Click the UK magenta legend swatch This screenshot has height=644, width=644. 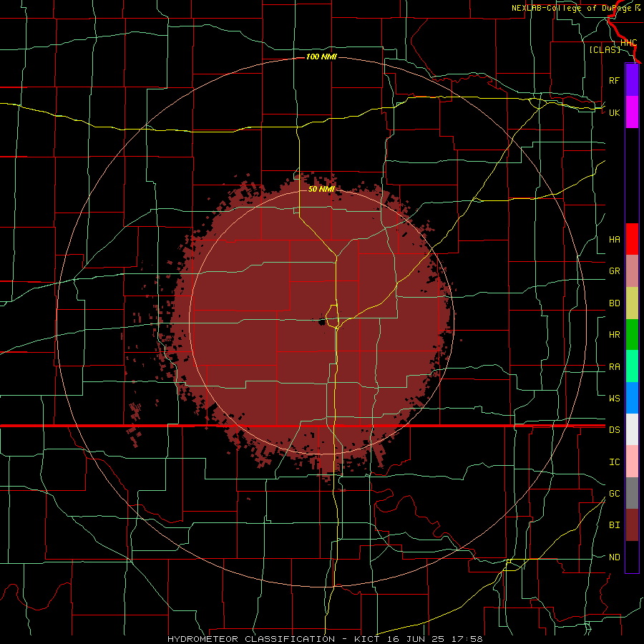[x=632, y=112]
